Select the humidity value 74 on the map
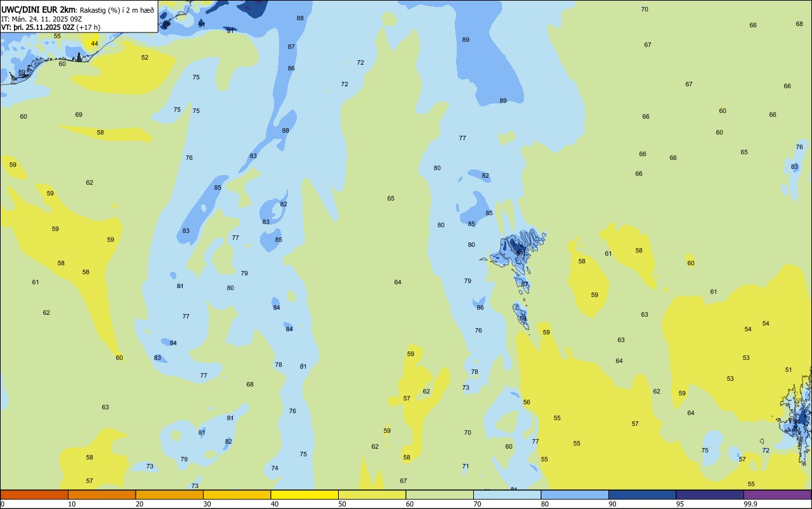 click(x=275, y=468)
